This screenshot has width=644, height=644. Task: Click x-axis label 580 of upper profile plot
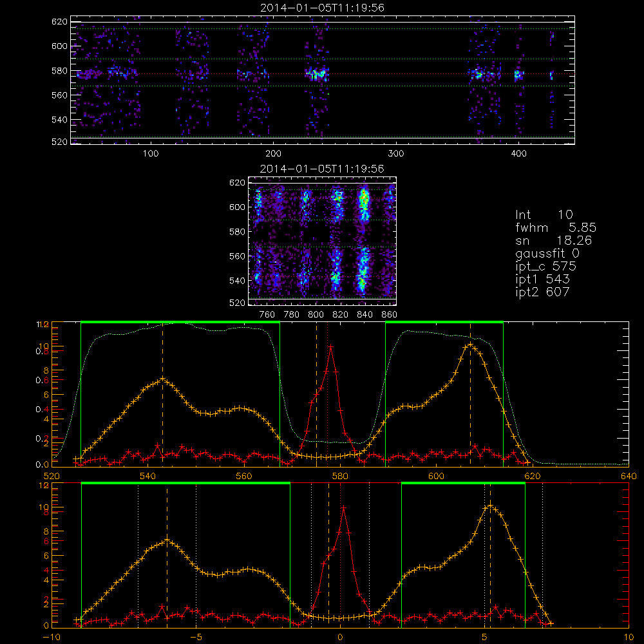coord(340,477)
